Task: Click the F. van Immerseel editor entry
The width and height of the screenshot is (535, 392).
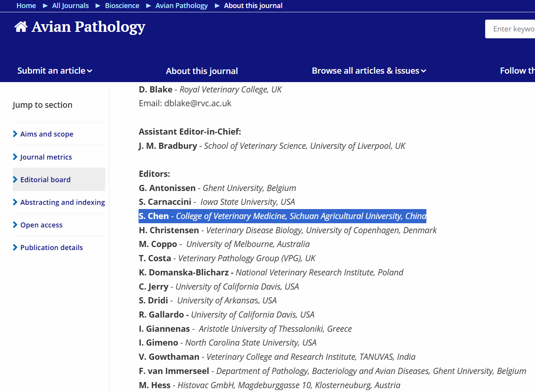Action: click(332, 371)
